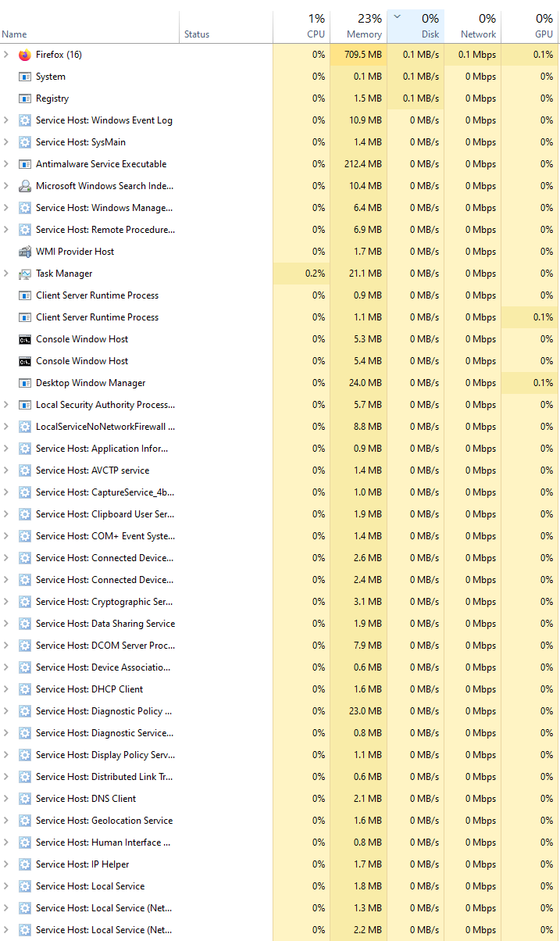
Task: Click the Service Host: DHCP Client gear icon
Action: [x=24, y=689]
